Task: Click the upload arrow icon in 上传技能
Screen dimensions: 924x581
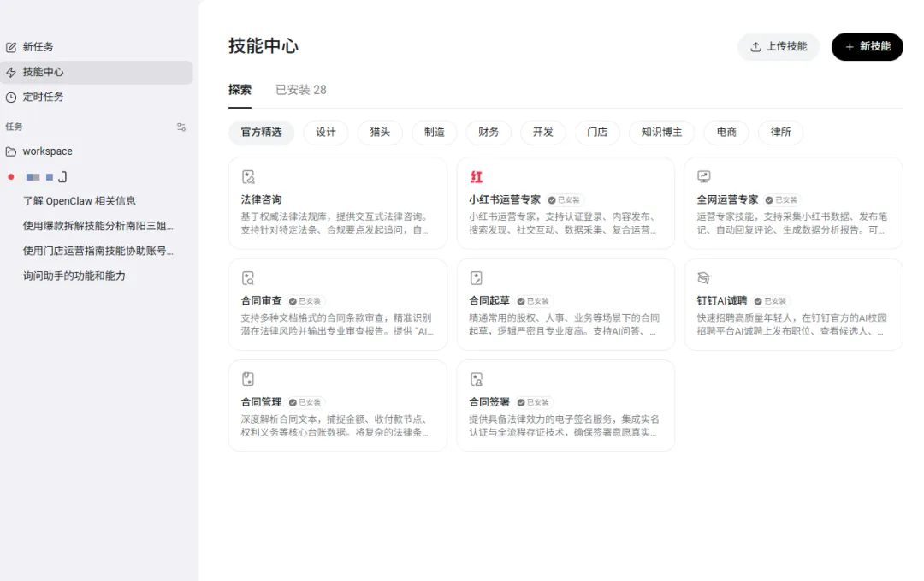Action: pos(755,46)
